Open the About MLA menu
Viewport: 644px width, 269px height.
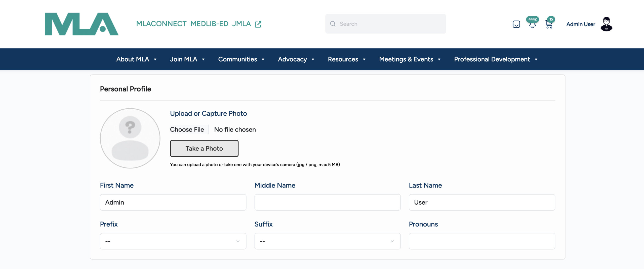[136, 59]
